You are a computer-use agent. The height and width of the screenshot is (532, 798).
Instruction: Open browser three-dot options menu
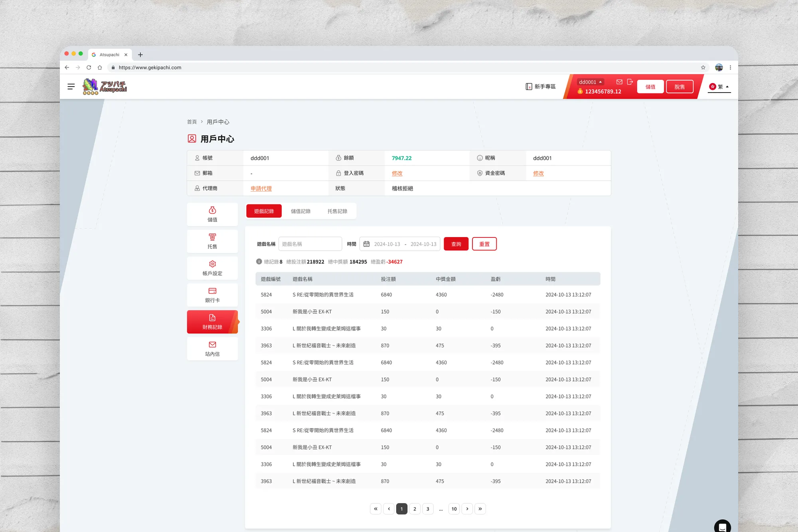click(x=731, y=67)
